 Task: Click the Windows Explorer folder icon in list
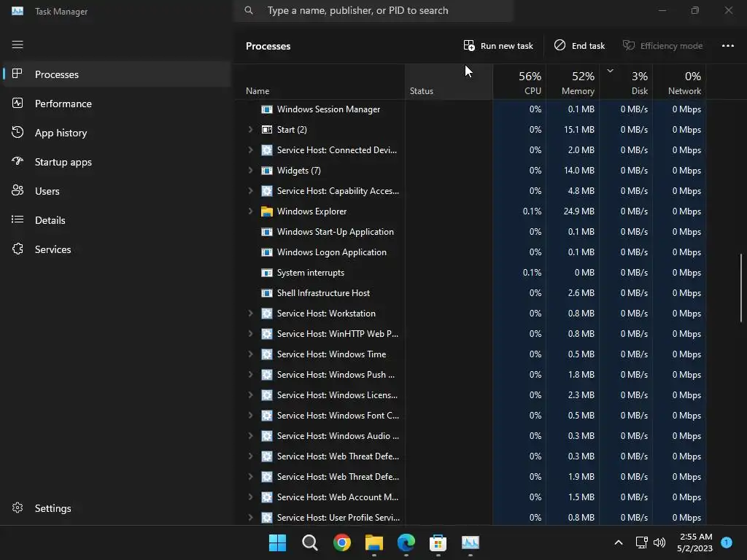[x=267, y=211]
